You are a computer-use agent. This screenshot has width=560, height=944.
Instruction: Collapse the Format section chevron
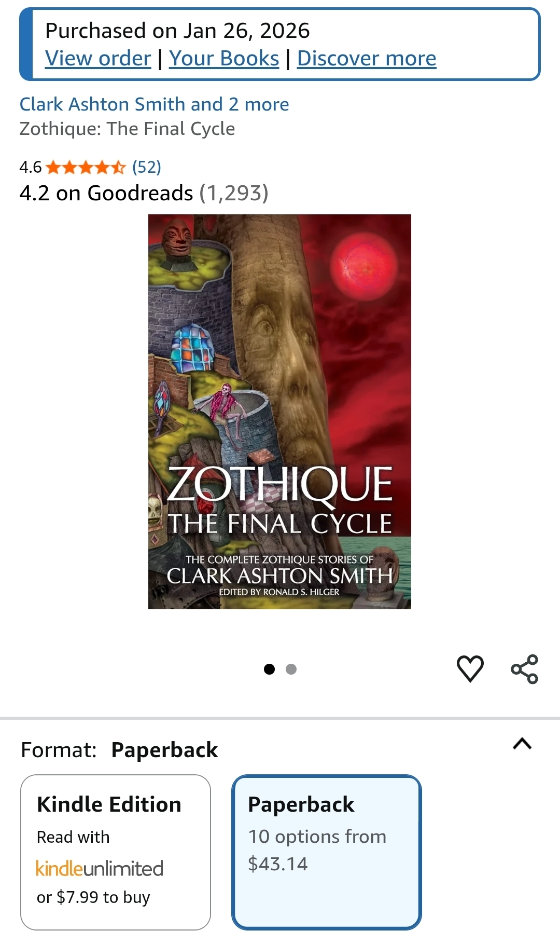(522, 744)
